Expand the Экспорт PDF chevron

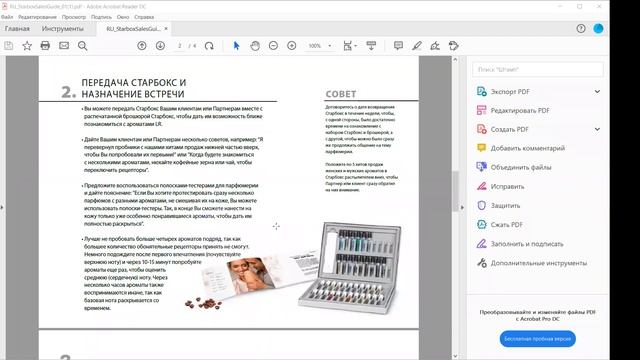(x=597, y=91)
